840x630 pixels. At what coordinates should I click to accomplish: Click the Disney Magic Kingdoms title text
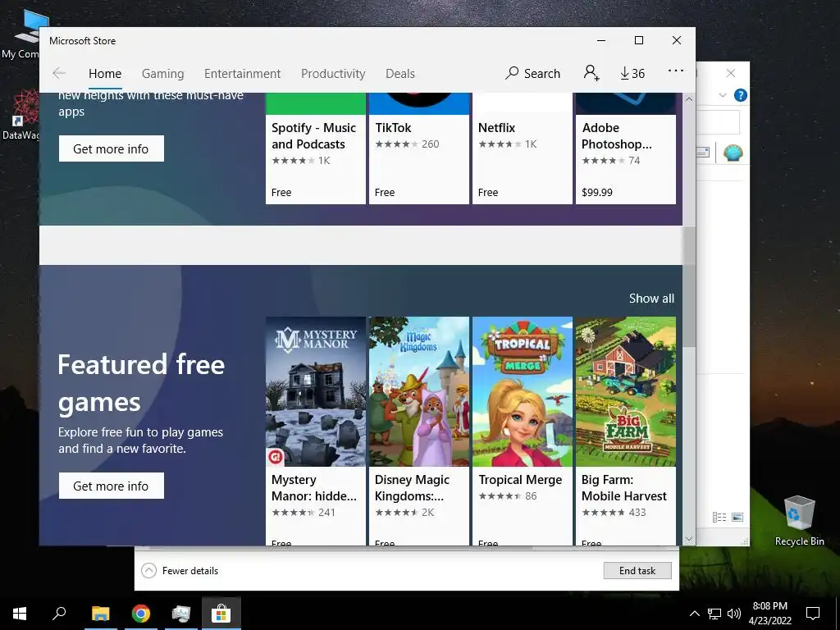412,487
